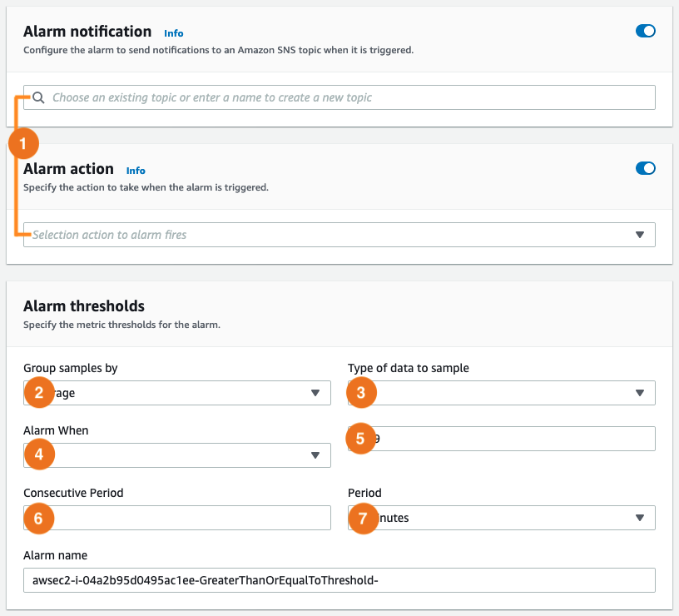This screenshot has width=679, height=616.
Task: Disable the Alarm action toggle
Action: [646, 168]
